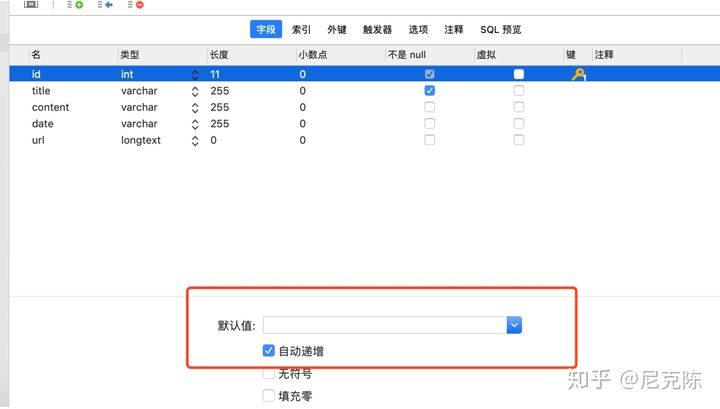
Task: Enable 虚拟 checkbox for url row
Action: (519, 140)
